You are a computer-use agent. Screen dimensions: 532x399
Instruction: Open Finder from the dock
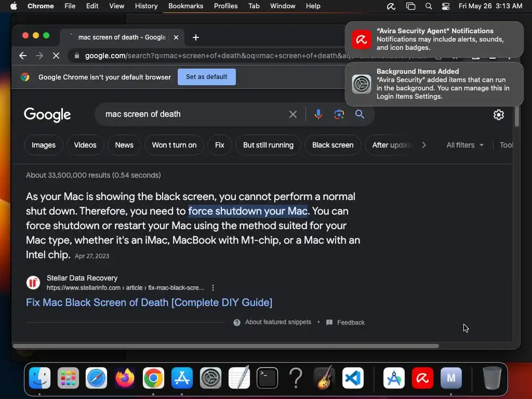click(x=39, y=378)
